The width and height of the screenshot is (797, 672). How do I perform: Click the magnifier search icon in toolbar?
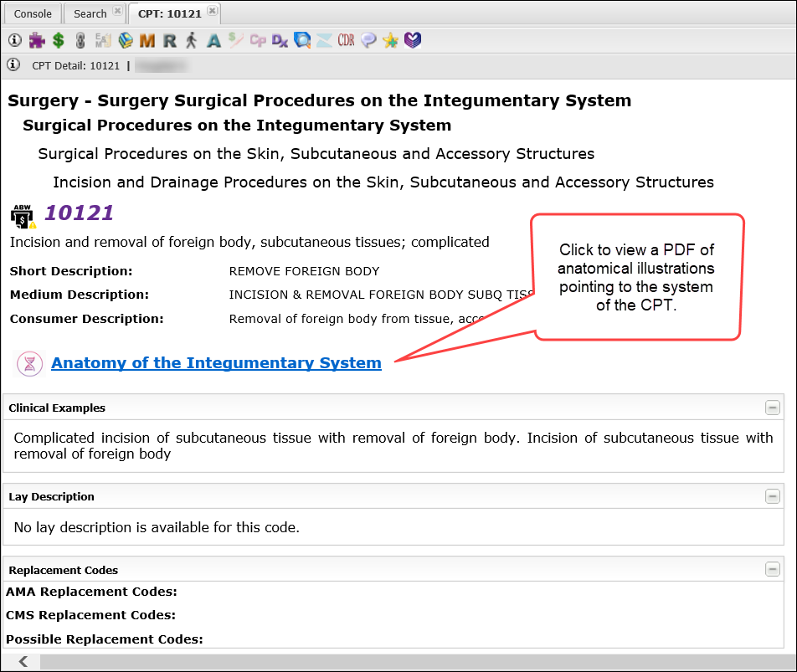(x=302, y=39)
